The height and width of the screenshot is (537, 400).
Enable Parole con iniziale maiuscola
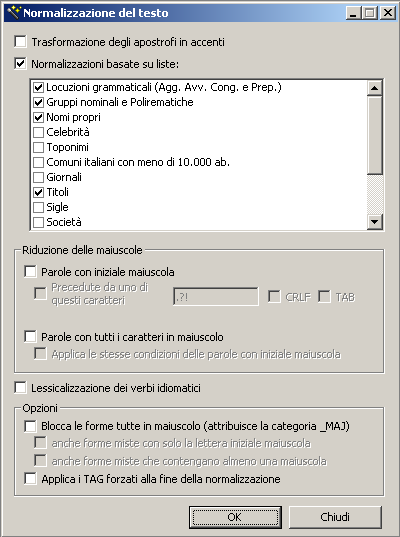(x=30, y=272)
